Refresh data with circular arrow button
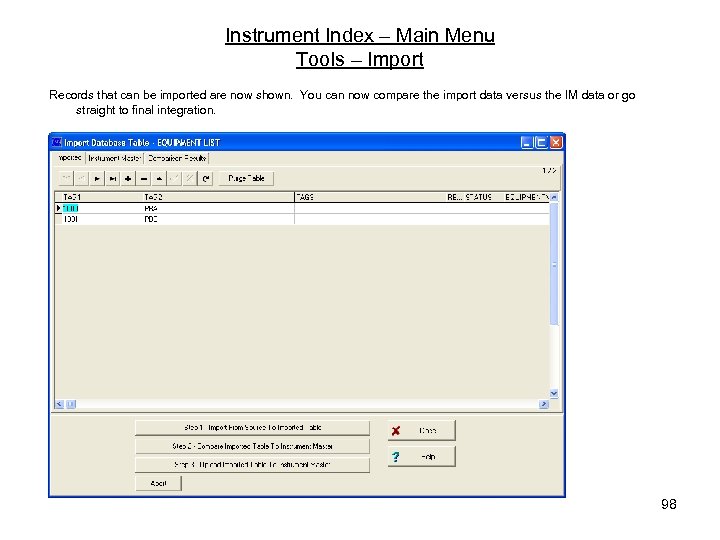Image resolution: width=720 pixels, height=540 pixels. [205, 178]
